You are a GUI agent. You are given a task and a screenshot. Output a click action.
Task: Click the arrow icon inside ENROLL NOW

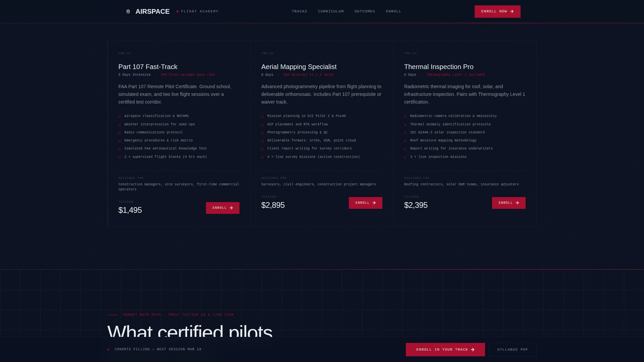pyautogui.click(x=511, y=11)
